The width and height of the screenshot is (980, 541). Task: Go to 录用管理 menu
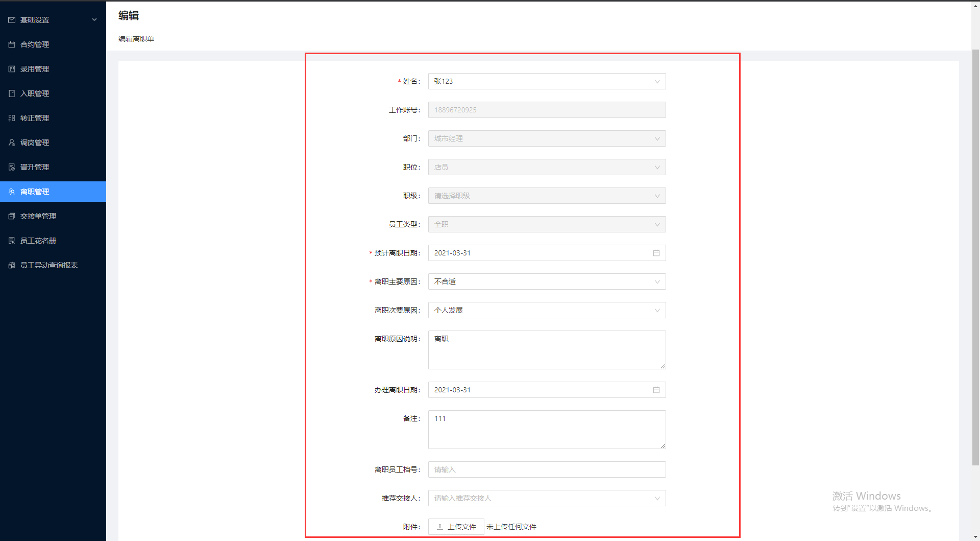tap(53, 69)
